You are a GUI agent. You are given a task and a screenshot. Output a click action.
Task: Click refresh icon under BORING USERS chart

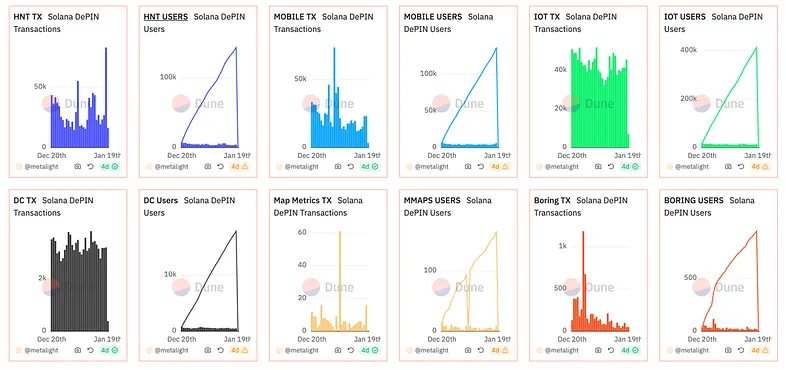coord(741,350)
